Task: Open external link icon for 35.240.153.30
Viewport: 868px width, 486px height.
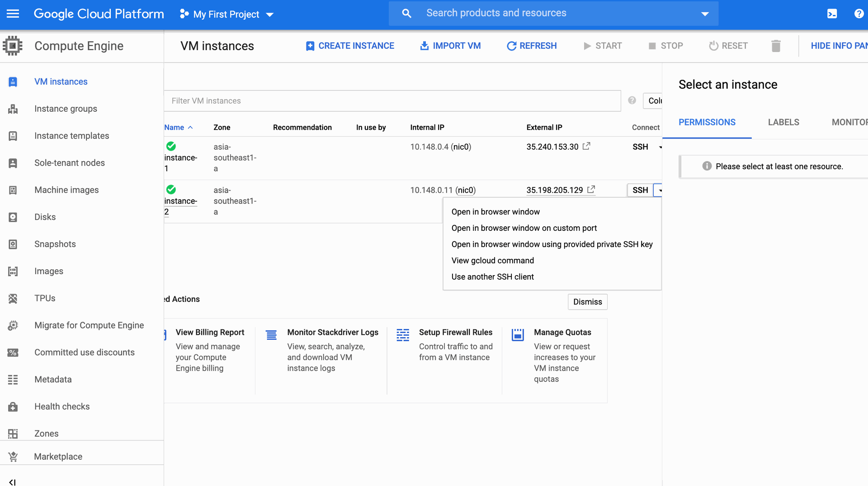Action: (x=586, y=146)
